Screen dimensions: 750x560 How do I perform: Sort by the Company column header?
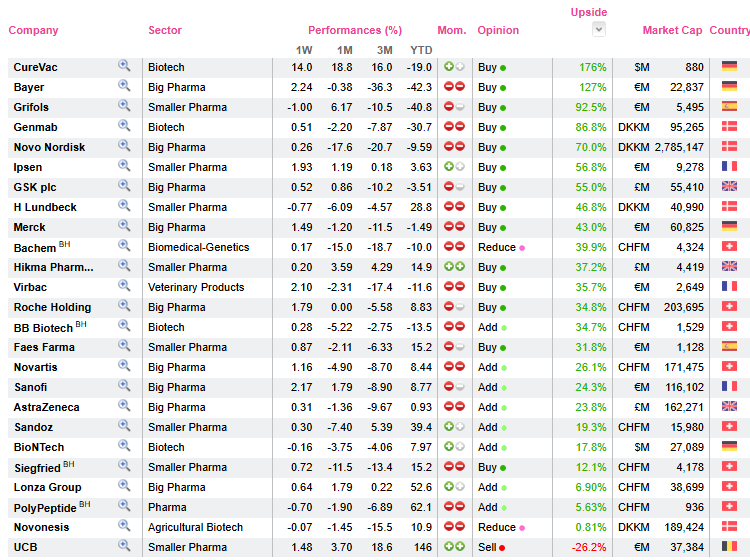pyautogui.click(x=33, y=30)
